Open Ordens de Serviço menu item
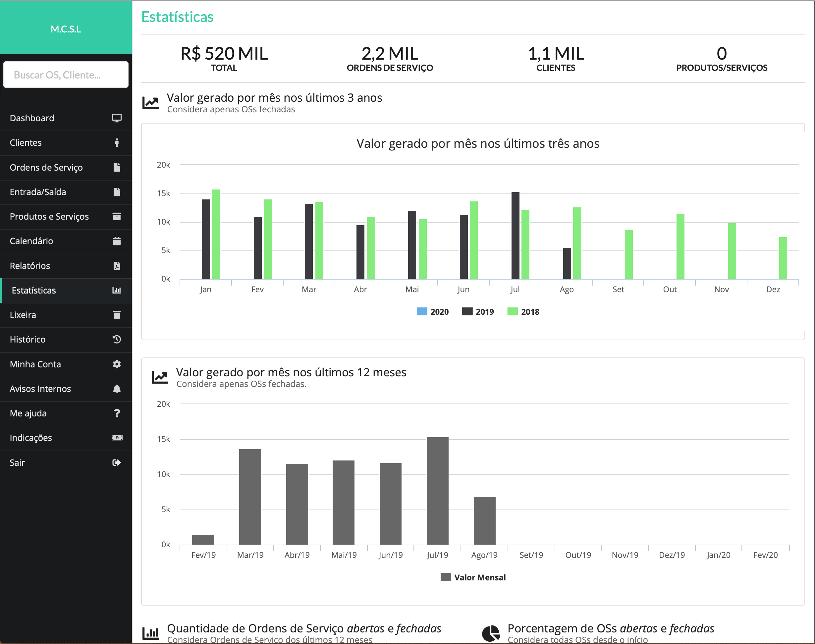815x644 pixels. (46, 167)
